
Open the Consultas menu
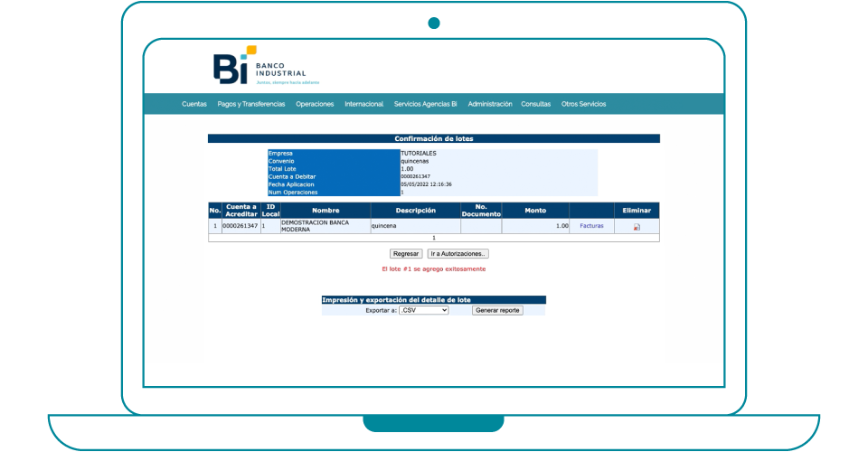(x=535, y=104)
